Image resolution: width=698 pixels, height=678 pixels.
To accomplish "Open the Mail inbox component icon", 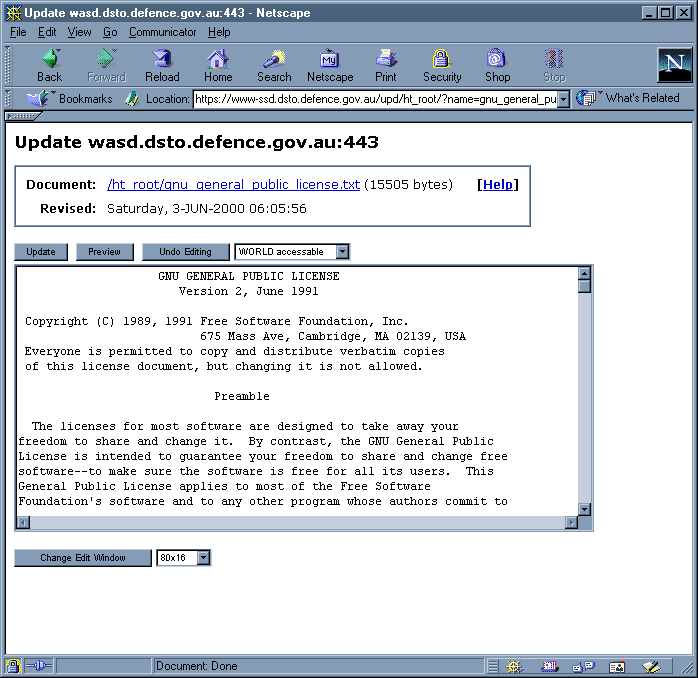I will (x=549, y=666).
